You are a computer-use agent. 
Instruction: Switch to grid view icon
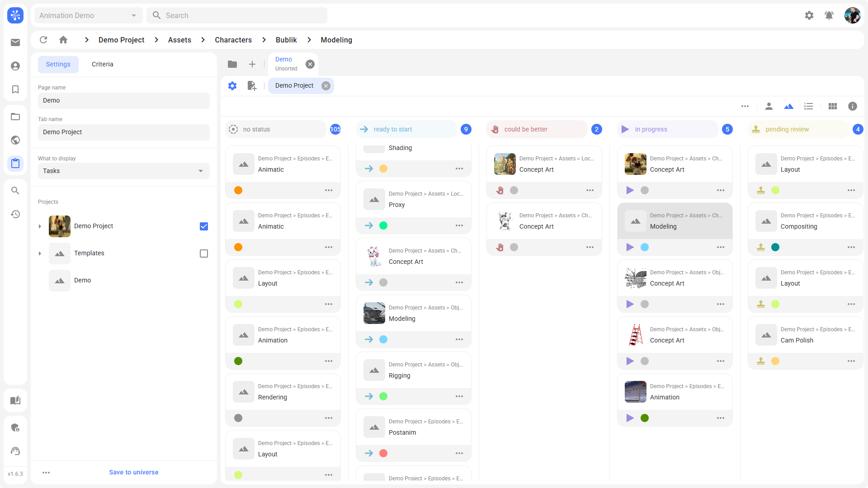832,106
